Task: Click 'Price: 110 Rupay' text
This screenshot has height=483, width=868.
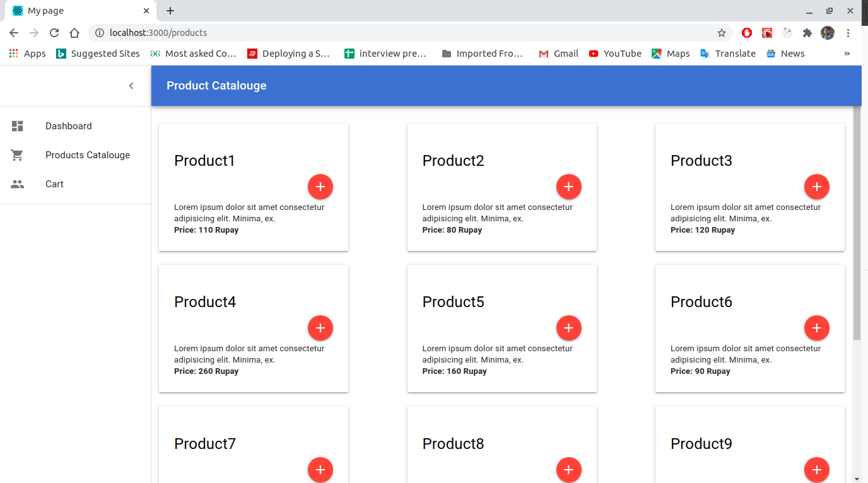Action: coord(206,230)
